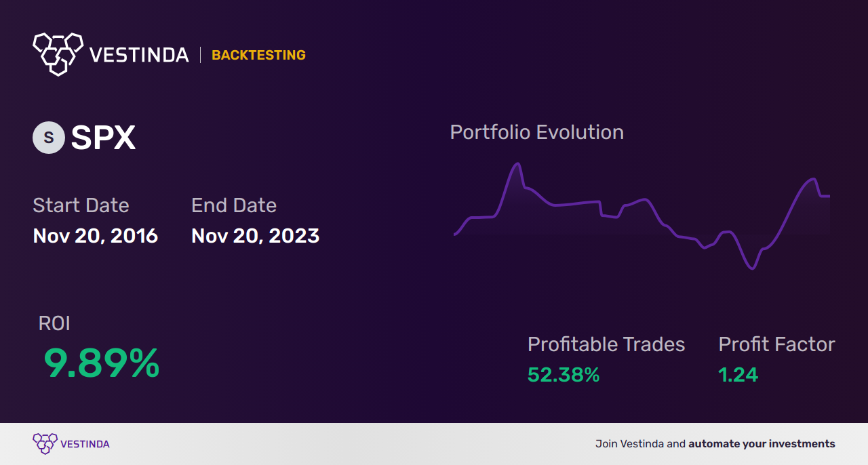This screenshot has height=465, width=868.
Task: Click the End Date label
Action: pyautogui.click(x=234, y=205)
